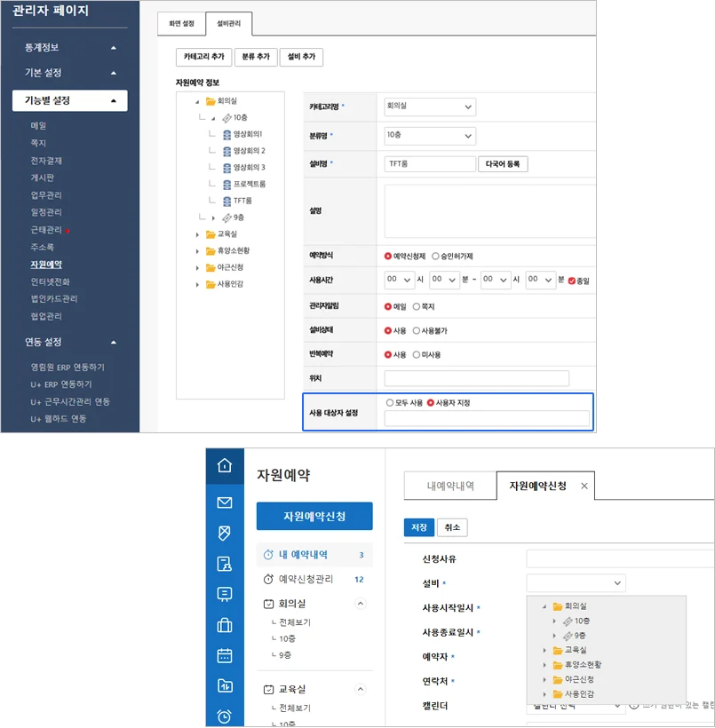The width and height of the screenshot is (715, 728).
Task: Open mail via the envelope sidebar icon
Action: [225, 502]
